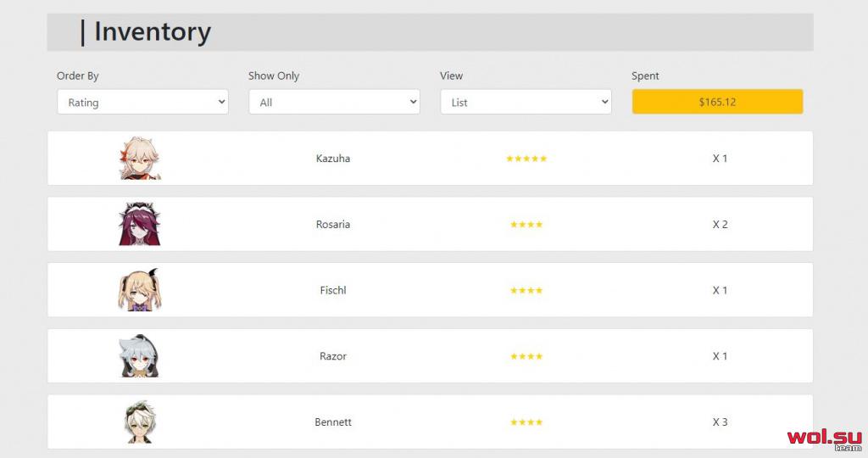Click Fischl's four-star rating
The height and width of the screenshot is (458, 868).
tap(526, 290)
